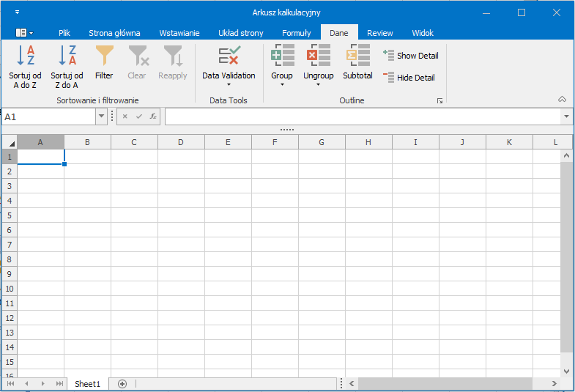Click the horizontal scrollbar left arrow
Viewport: 575px width, 392px height.
tap(352, 383)
